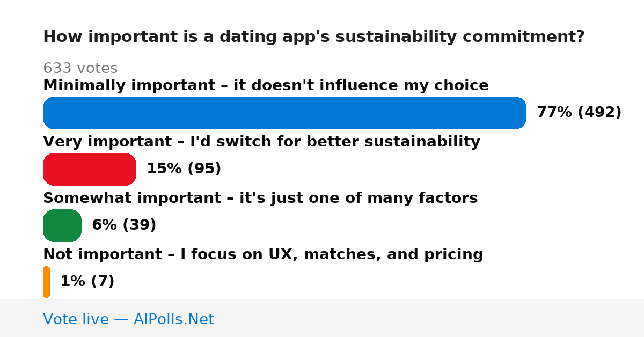Click the gray footer banner area

322,318
